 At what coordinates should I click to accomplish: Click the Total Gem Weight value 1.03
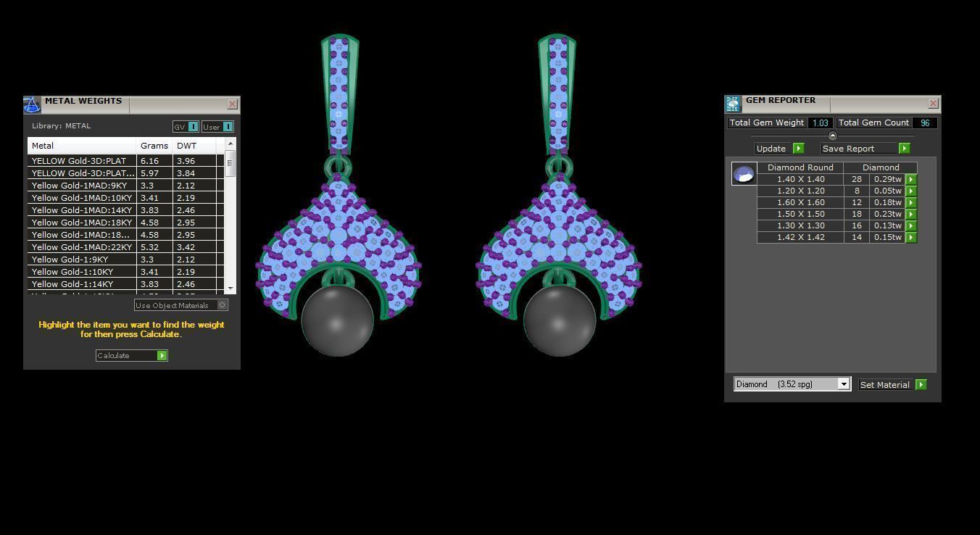click(820, 123)
